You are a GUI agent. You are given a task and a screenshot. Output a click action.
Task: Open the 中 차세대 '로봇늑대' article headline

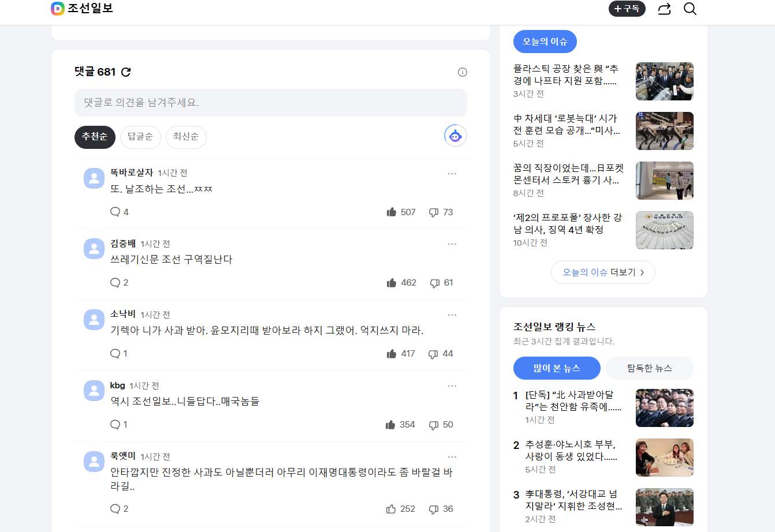[567, 125]
